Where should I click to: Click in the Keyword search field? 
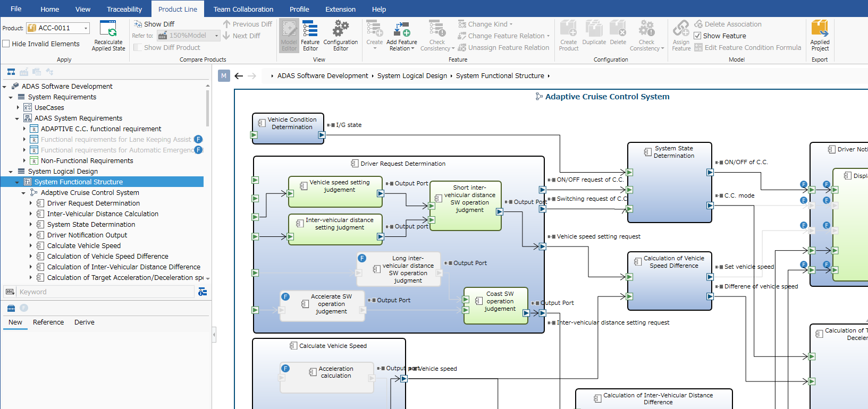coord(106,292)
